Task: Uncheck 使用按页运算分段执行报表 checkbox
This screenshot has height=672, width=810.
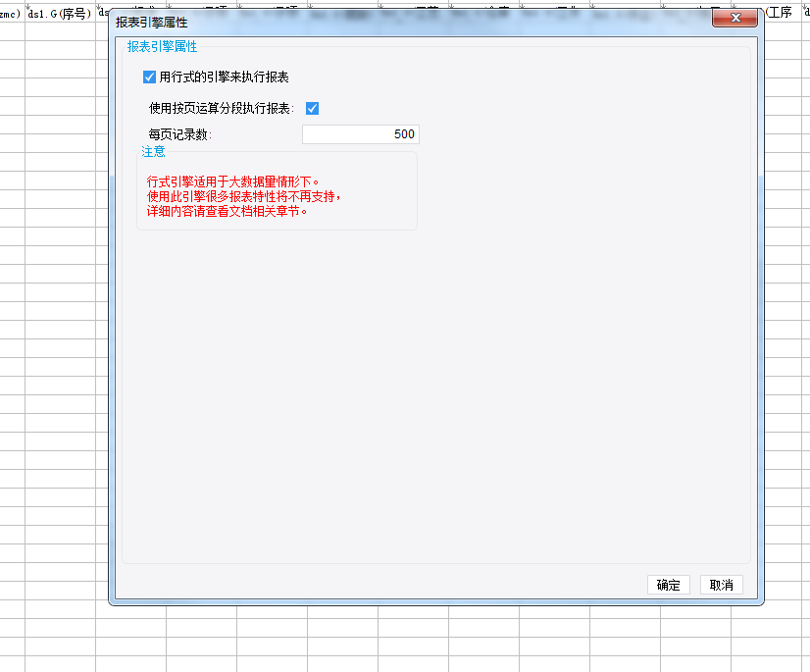Action: click(x=312, y=109)
